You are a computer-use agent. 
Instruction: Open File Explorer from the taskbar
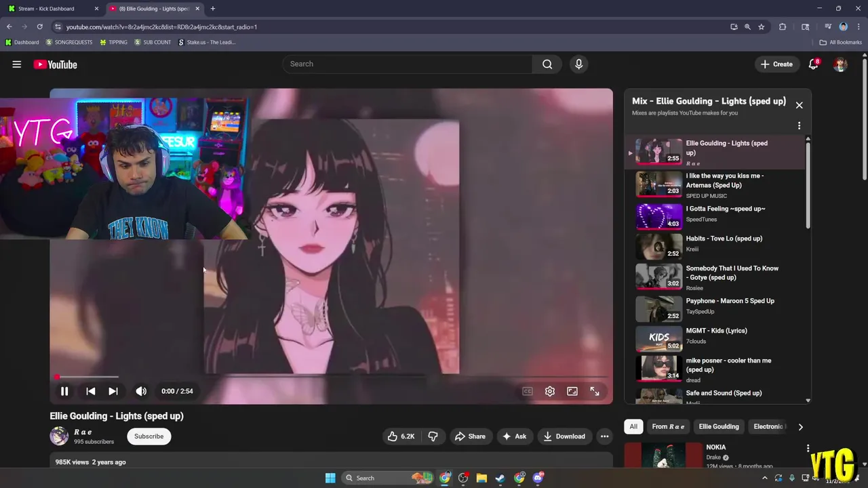(x=481, y=478)
